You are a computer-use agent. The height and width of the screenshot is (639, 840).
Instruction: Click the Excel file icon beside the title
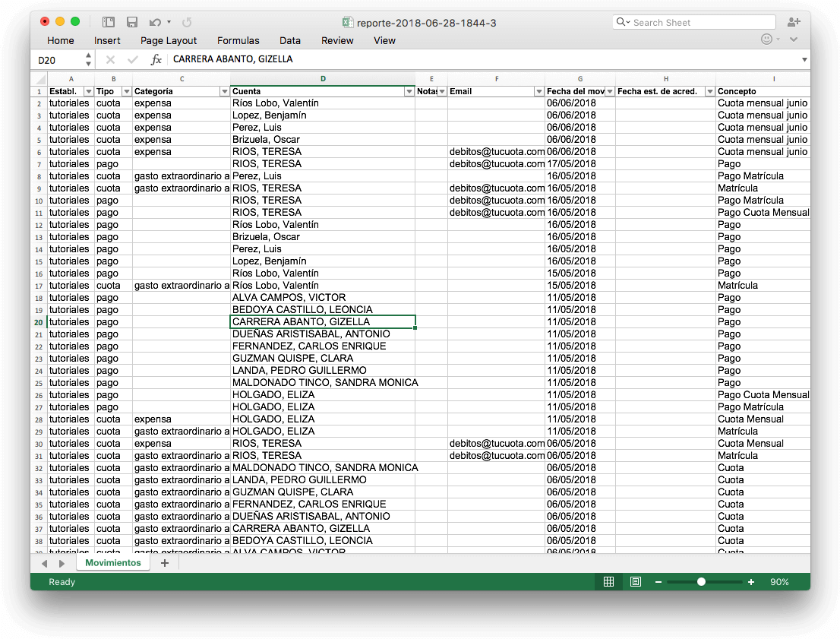tap(348, 23)
